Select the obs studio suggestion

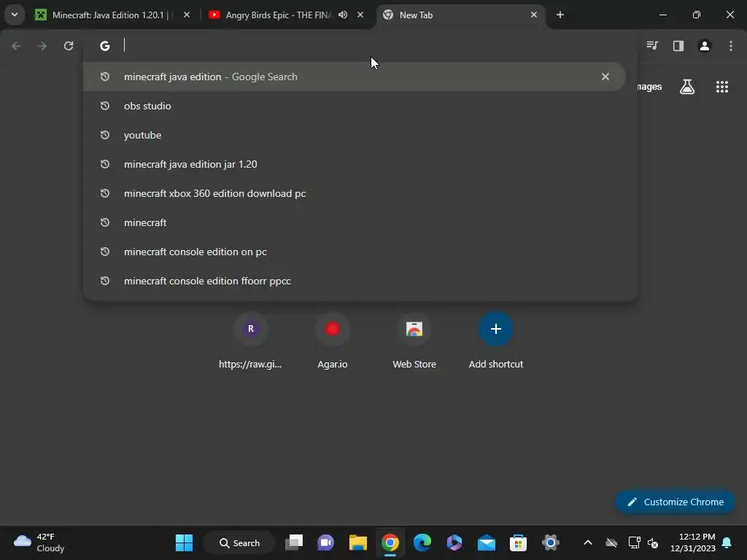coord(354,106)
